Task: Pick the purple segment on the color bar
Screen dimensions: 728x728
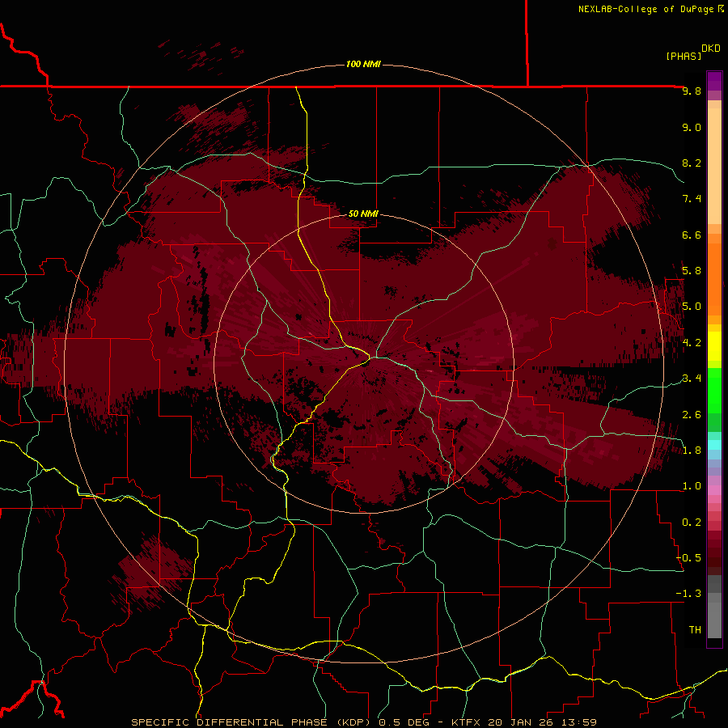Action: coord(714,81)
